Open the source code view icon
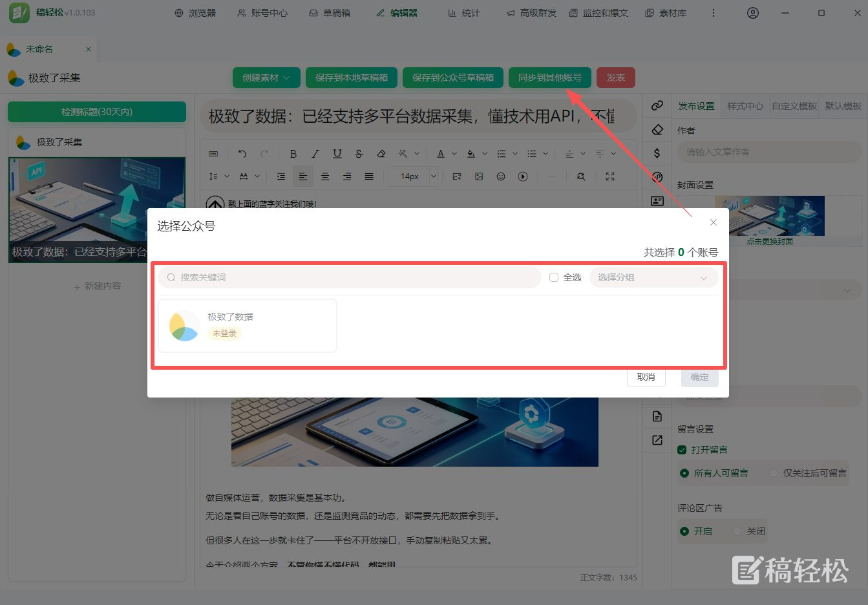The image size is (868, 605). pos(214,154)
